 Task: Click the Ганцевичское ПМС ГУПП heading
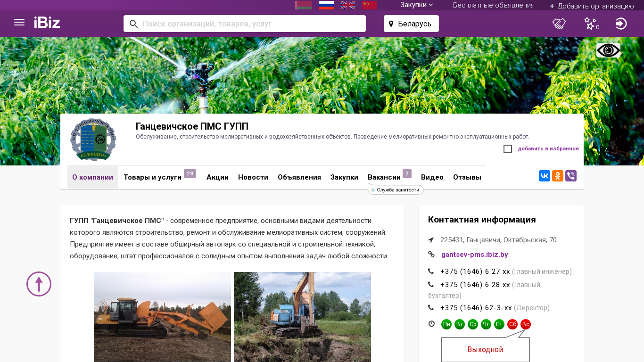pos(192,126)
